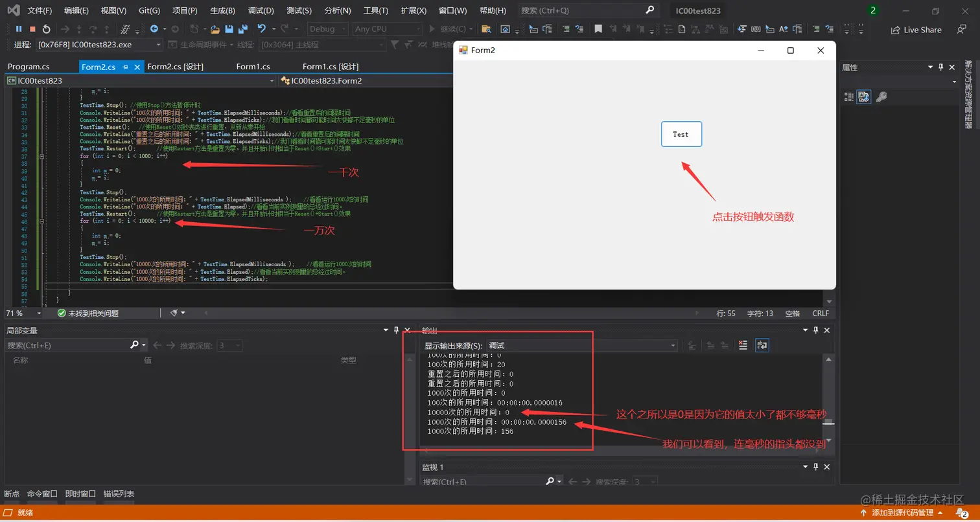The height and width of the screenshot is (522, 980).
Task: Restart the debug session icon
Action: 47,29
